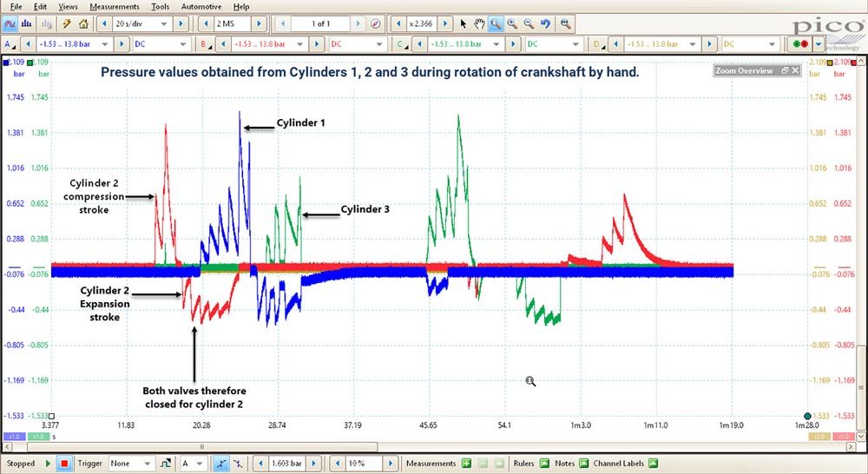Select the falling edge trigger icon

pyautogui.click(x=237, y=464)
